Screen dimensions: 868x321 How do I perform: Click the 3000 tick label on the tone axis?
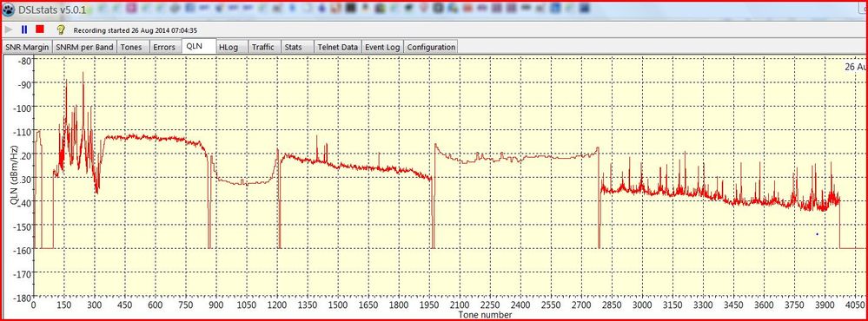pyautogui.click(x=641, y=305)
